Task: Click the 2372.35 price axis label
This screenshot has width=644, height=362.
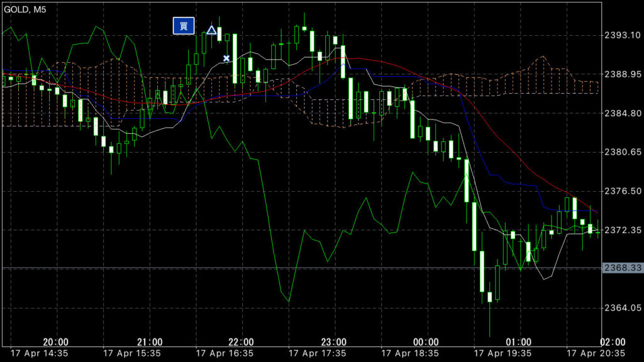Action: tap(623, 230)
